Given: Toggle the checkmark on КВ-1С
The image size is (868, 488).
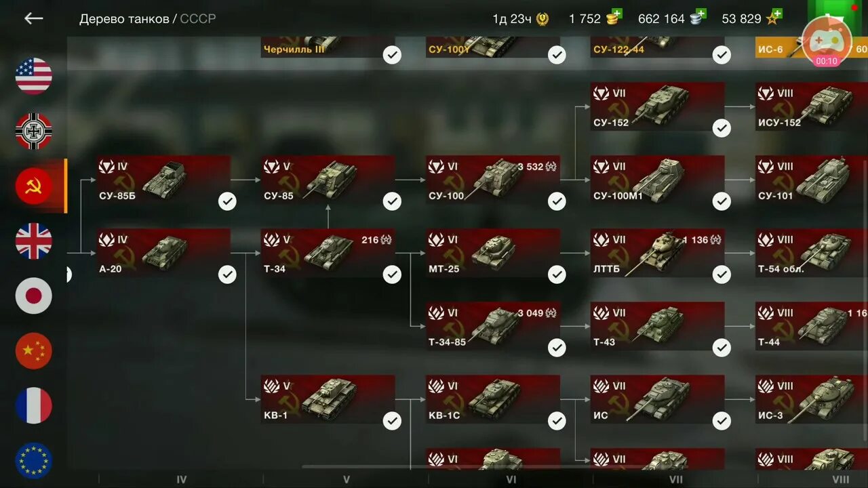Looking at the screenshot, I should [557, 421].
